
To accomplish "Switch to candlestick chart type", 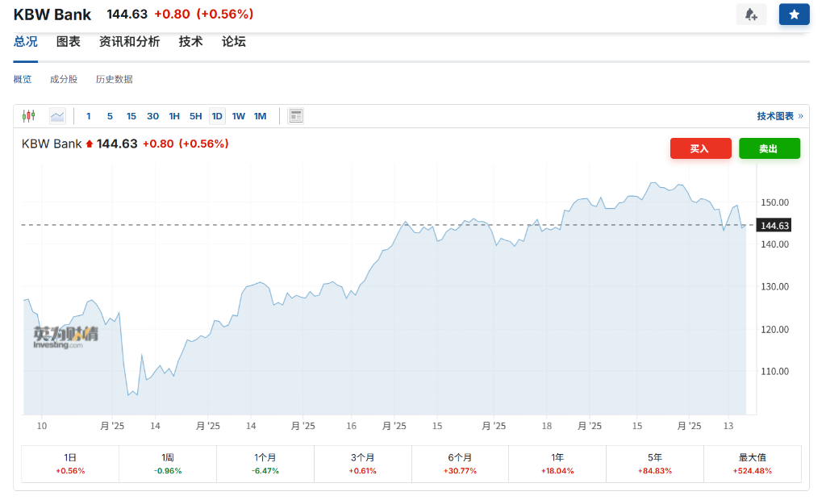I will coord(29,116).
